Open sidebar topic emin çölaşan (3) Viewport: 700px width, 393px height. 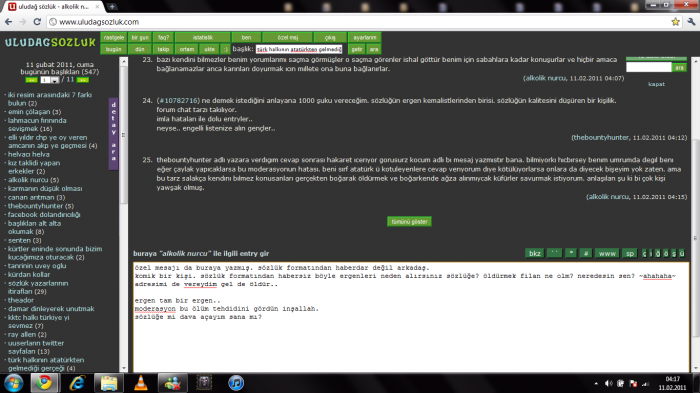(34, 112)
